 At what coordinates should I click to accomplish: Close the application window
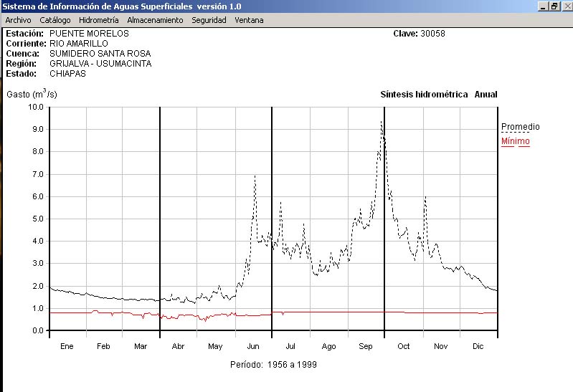coord(565,6)
